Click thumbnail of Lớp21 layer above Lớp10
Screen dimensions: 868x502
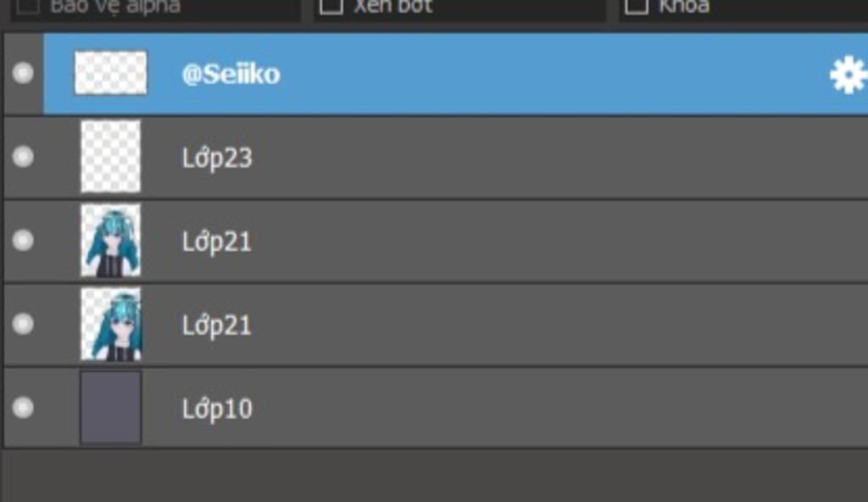(111, 324)
